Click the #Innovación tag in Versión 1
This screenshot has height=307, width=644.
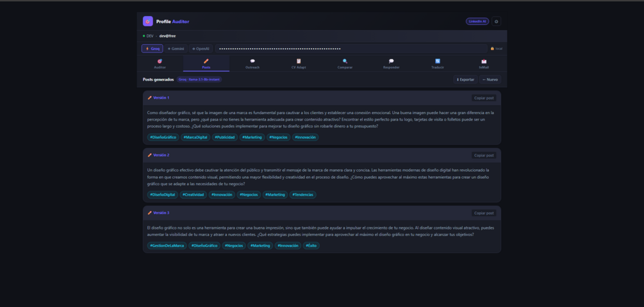(305, 137)
